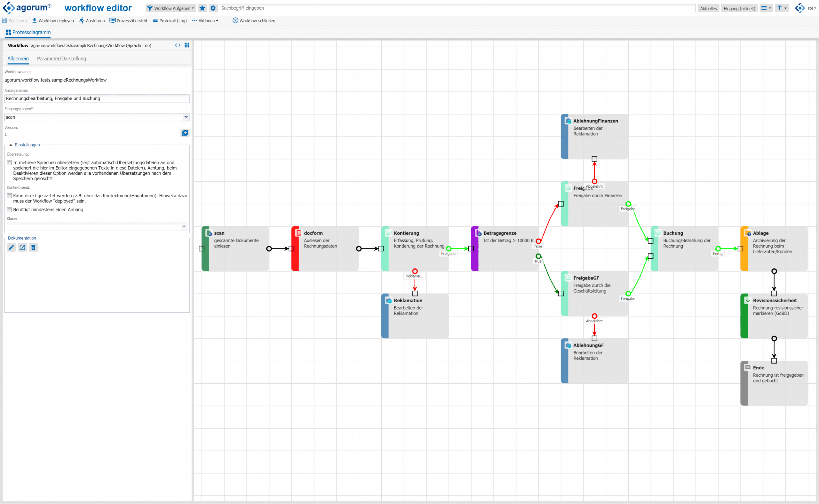This screenshot has width=819, height=504.
Task: Click the star/favorites icon in toolbar
Action: point(203,8)
